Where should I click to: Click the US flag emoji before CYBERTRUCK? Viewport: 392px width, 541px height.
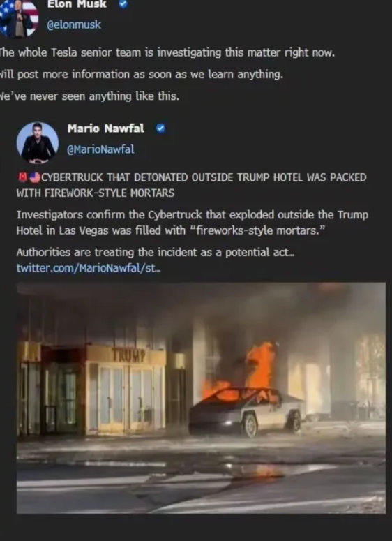click(x=34, y=177)
